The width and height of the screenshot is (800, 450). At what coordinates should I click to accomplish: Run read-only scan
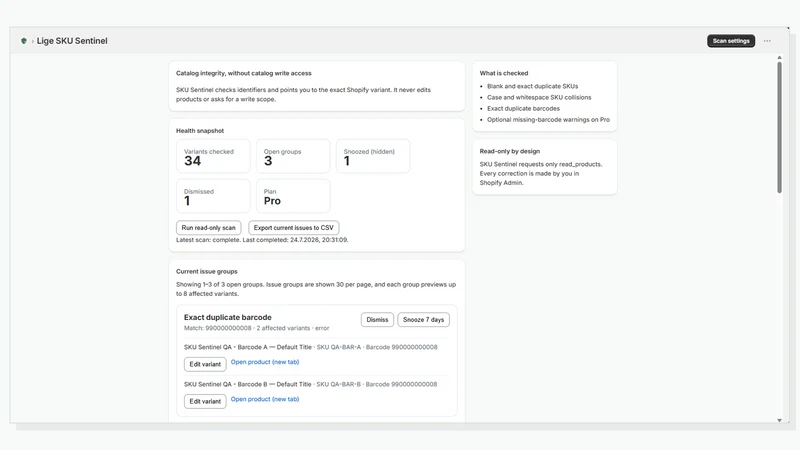coord(208,228)
